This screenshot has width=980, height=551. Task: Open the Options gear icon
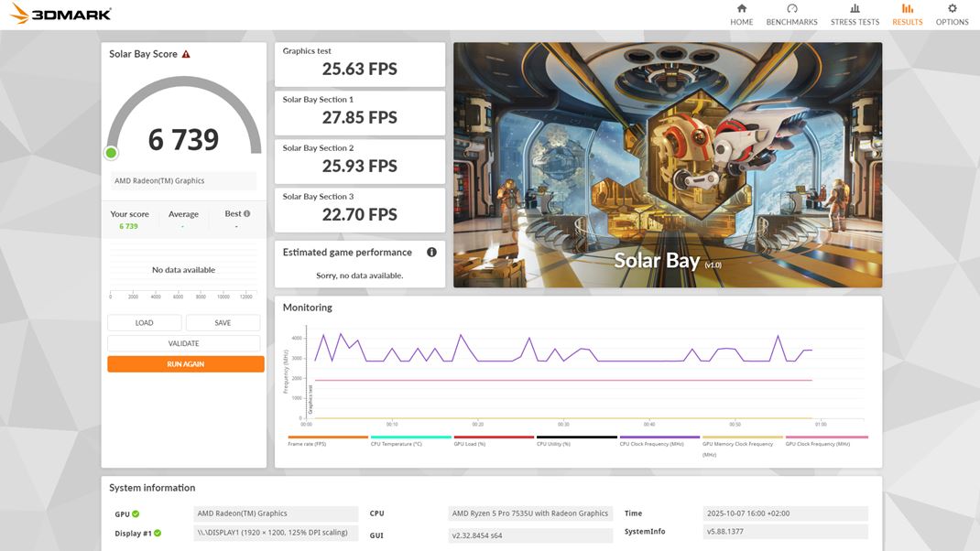(952, 13)
